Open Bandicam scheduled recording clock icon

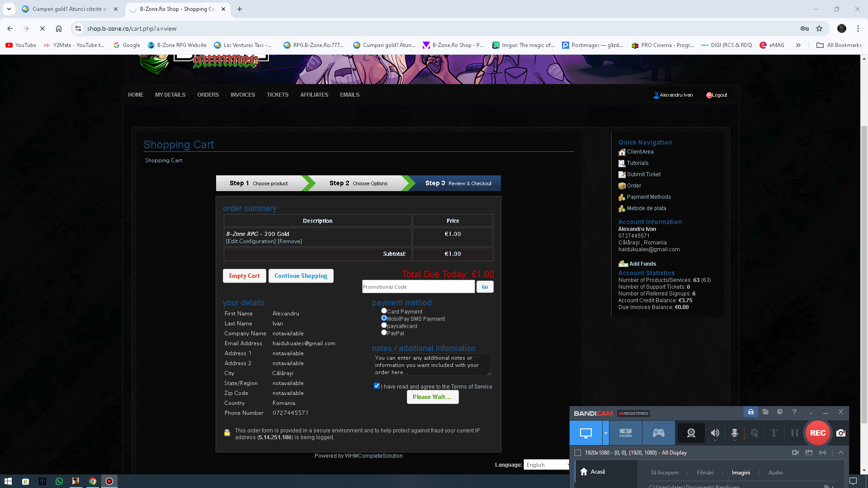pos(779,412)
